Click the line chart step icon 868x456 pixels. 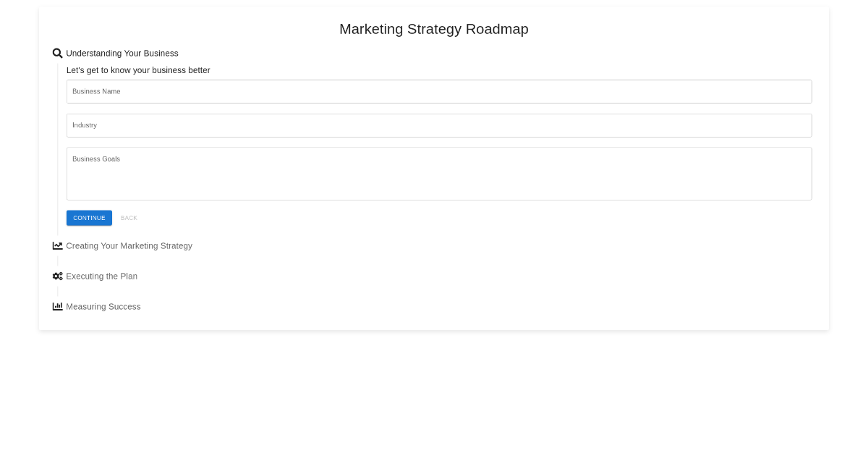(58, 246)
